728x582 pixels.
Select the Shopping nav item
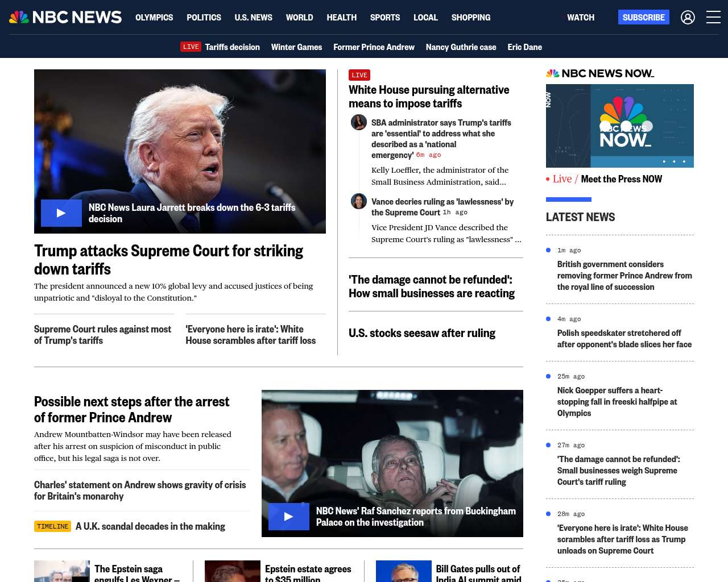pyautogui.click(x=470, y=18)
